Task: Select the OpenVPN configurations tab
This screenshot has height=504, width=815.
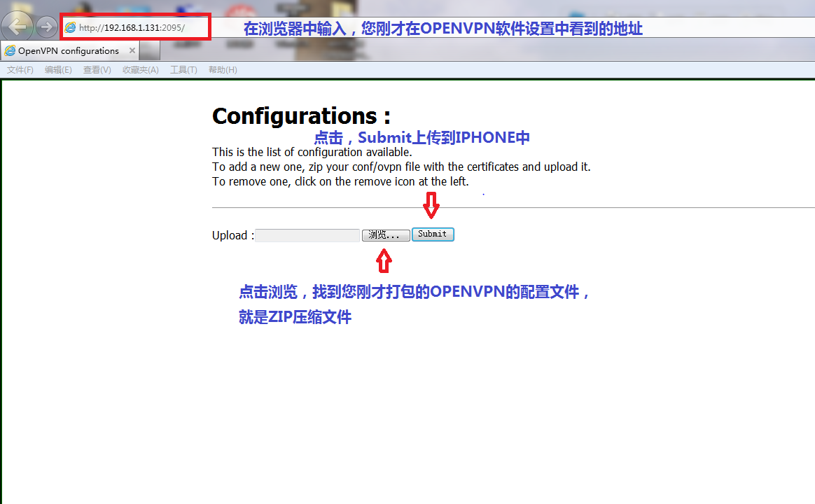Action: (68, 51)
